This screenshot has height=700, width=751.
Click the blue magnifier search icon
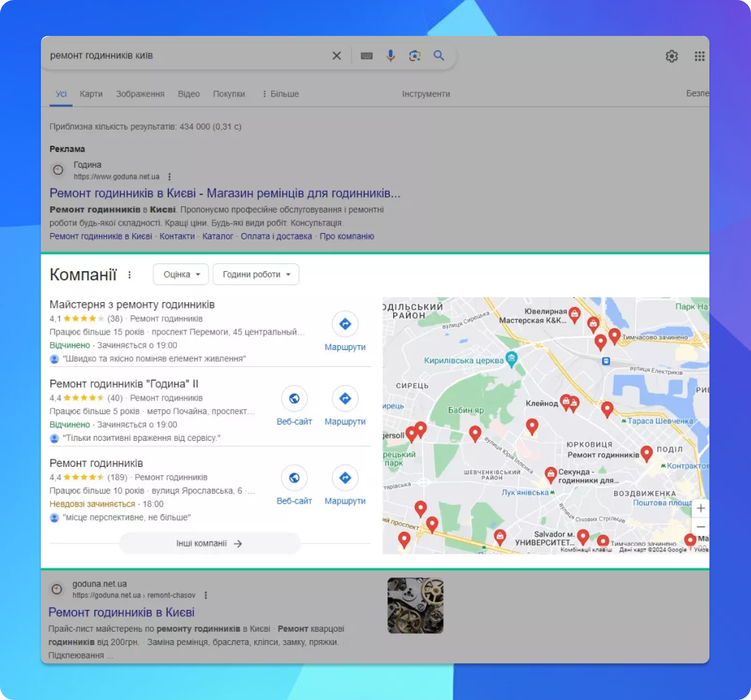(x=439, y=56)
